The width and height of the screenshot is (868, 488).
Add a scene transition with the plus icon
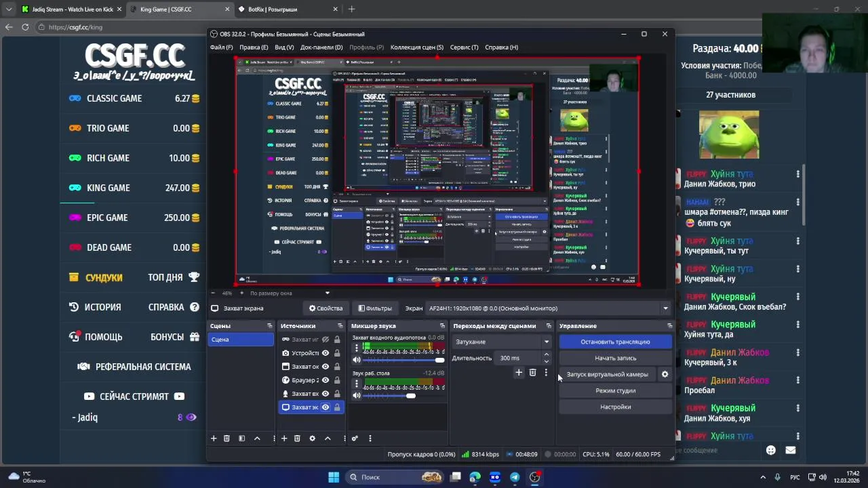(x=519, y=372)
